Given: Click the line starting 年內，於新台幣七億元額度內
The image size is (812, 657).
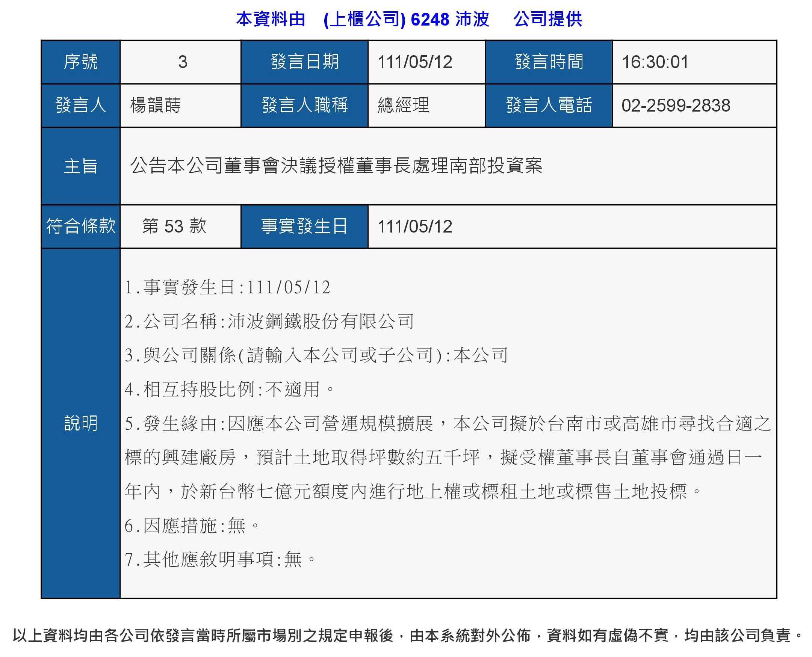Looking at the screenshot, I should tap(413, 492).
